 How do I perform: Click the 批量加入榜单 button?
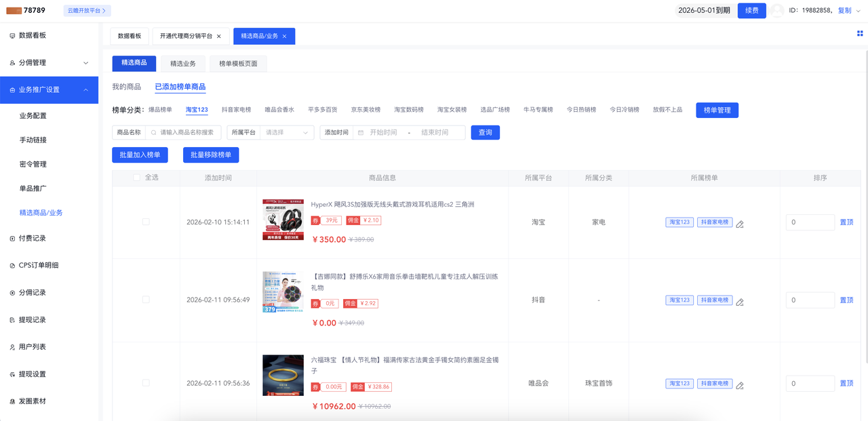(140, 155)
